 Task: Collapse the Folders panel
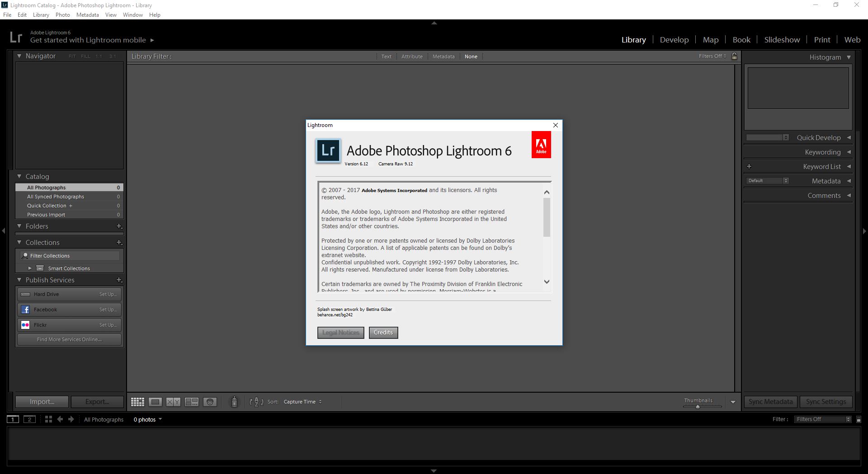[x=19, y=226]
